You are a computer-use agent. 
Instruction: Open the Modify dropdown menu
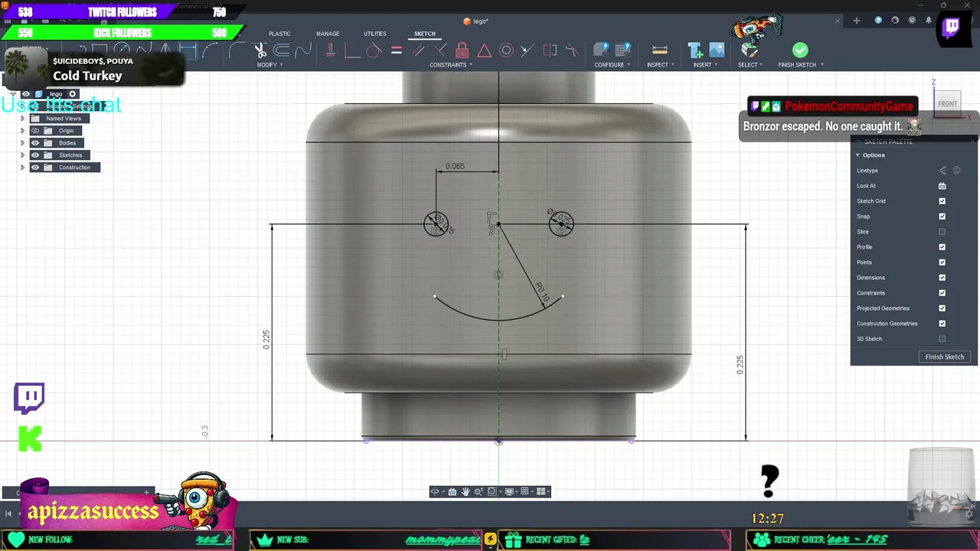pyautogui.click(x=269, y=65)
